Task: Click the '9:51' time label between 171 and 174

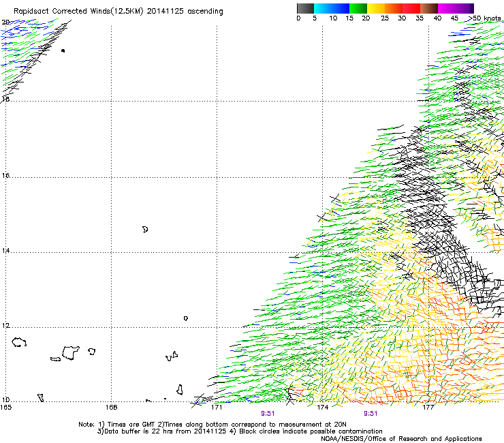Action: pyautogui.click(x=268, y=414)
